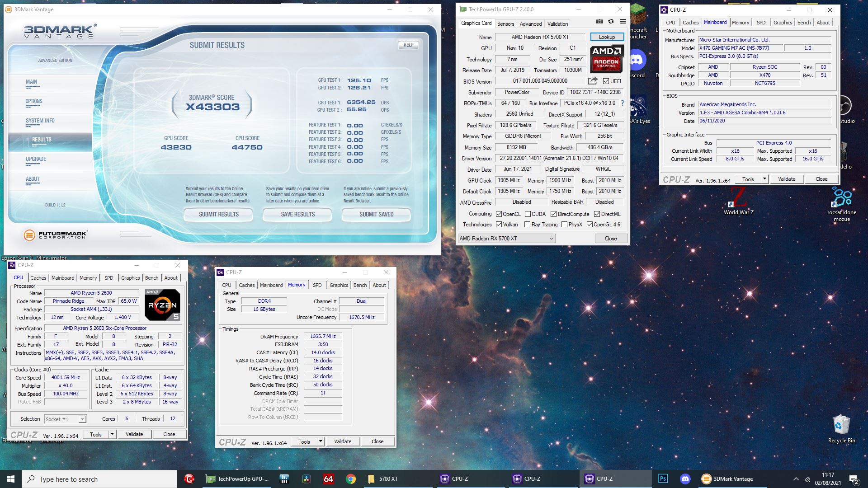Switch to TechPowerUp GPU-Z in taskbar
868x488 pixels.
238,479
